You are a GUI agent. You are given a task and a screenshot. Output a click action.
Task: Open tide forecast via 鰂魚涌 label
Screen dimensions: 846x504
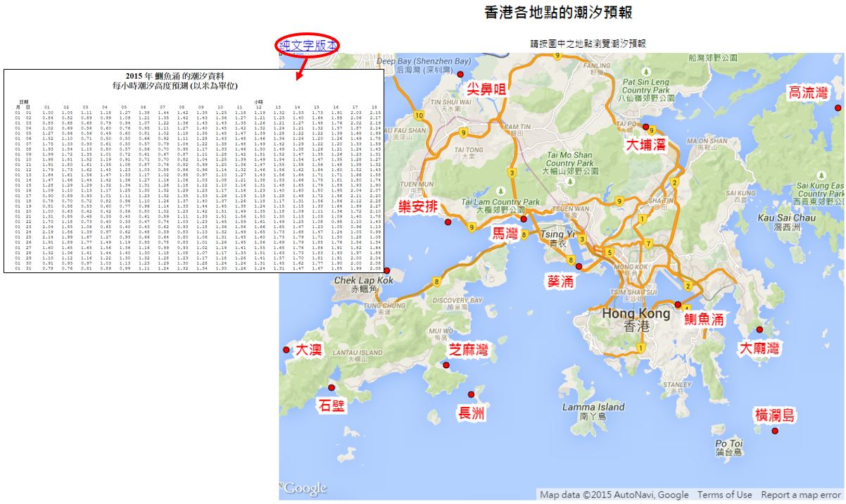pyautogui.click(x=705, y=319)
